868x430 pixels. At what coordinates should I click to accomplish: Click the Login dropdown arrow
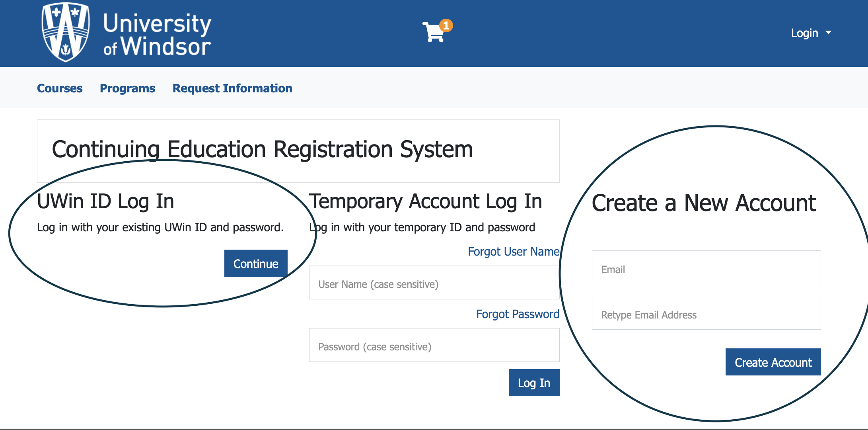pos(830,31)
